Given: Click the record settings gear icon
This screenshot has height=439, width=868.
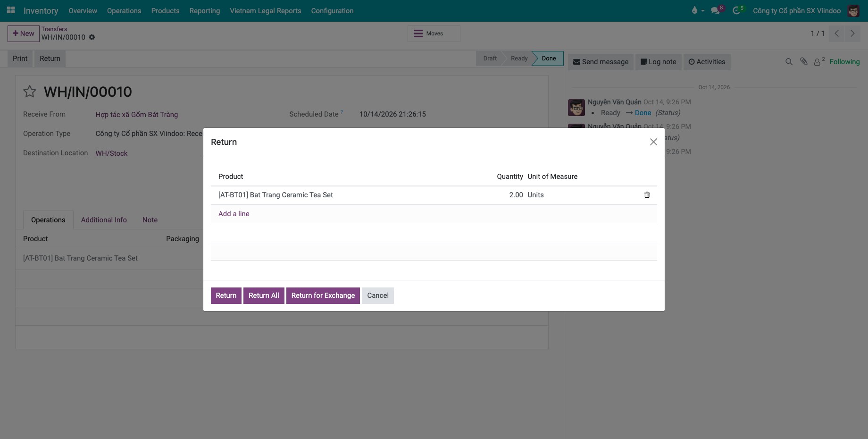Looking at the screenshot, I should [x=92, y=37].
